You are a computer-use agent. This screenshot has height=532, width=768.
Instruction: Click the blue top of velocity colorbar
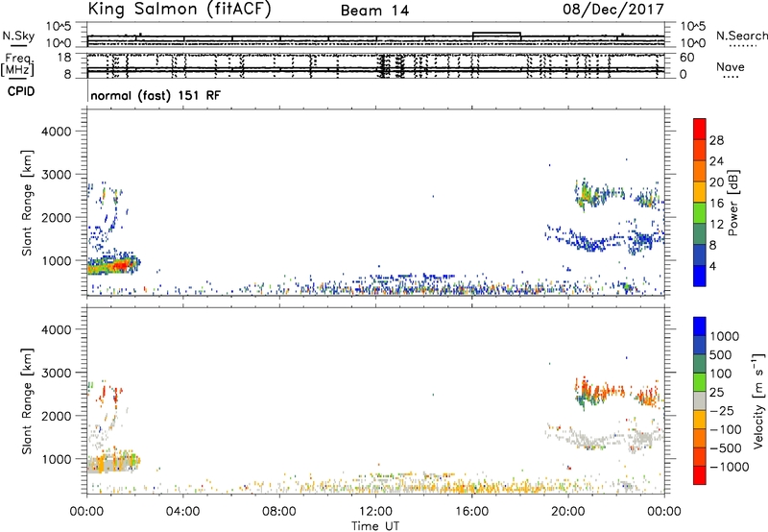tap(700, 326)
